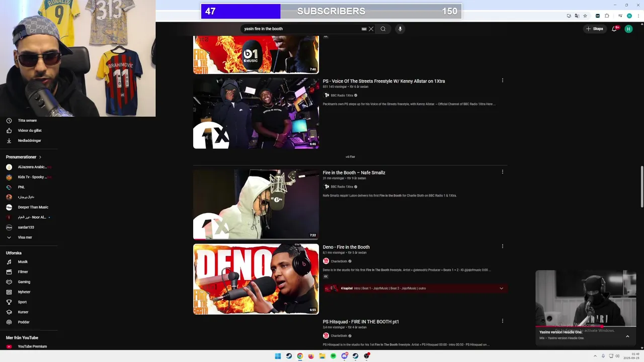
Task: Click the page vertical scrollbar
Action: pyautogui.click(x=641, y=186)
